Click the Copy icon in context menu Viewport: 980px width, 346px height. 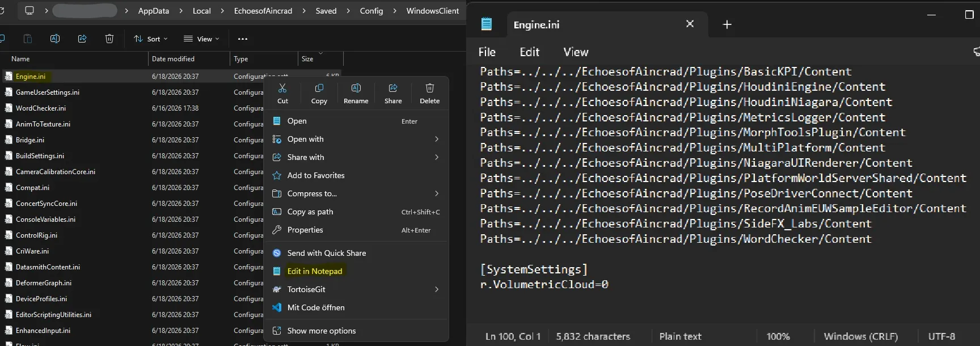319,88
